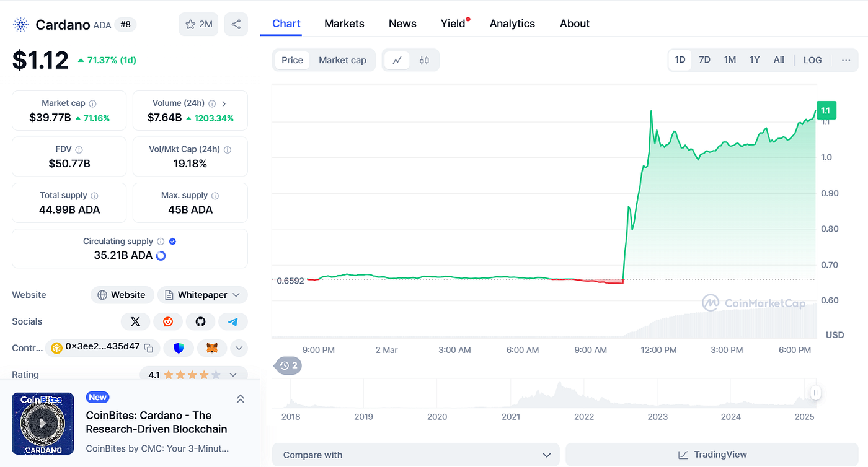This screenshot has width=868, height=467.
Task: Open the GitHub social link
Action: (x=200, y=321)
